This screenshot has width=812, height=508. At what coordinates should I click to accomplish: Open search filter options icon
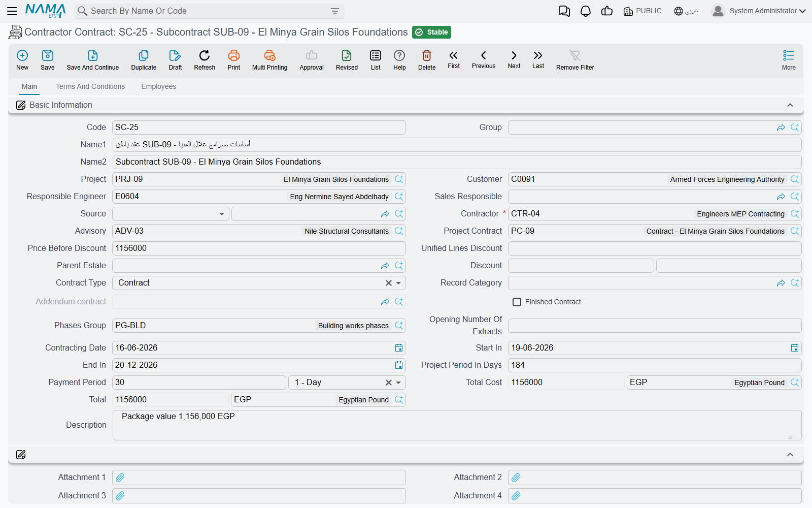(x=335, y=11)
